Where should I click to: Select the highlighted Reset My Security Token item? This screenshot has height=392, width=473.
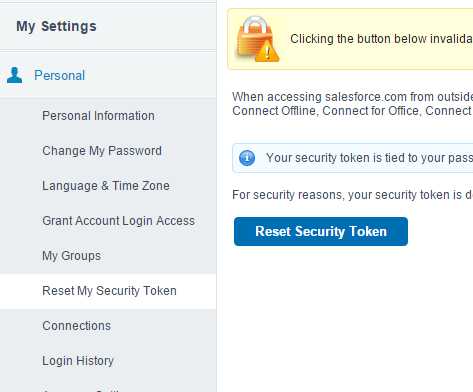[x=109, y=291]
